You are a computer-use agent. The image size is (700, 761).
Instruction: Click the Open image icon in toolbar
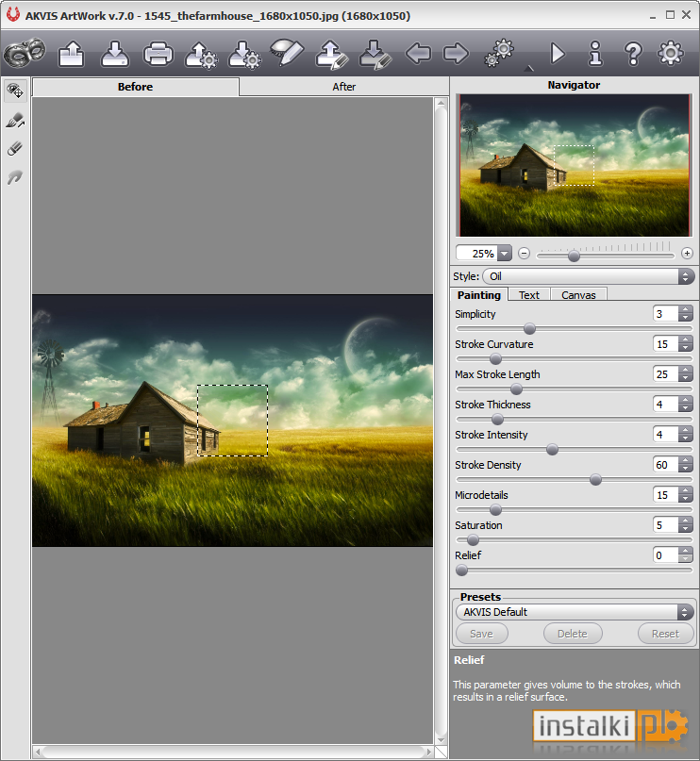(x=72, y=54)
